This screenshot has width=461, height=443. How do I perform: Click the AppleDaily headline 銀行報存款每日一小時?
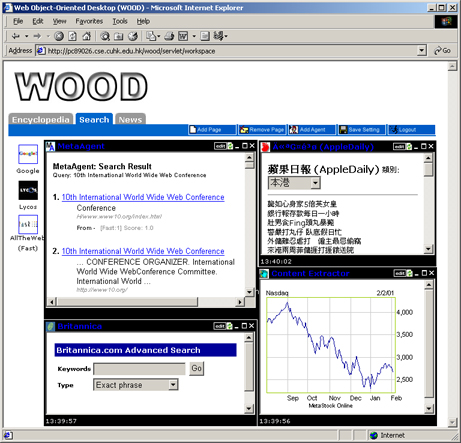303,213
